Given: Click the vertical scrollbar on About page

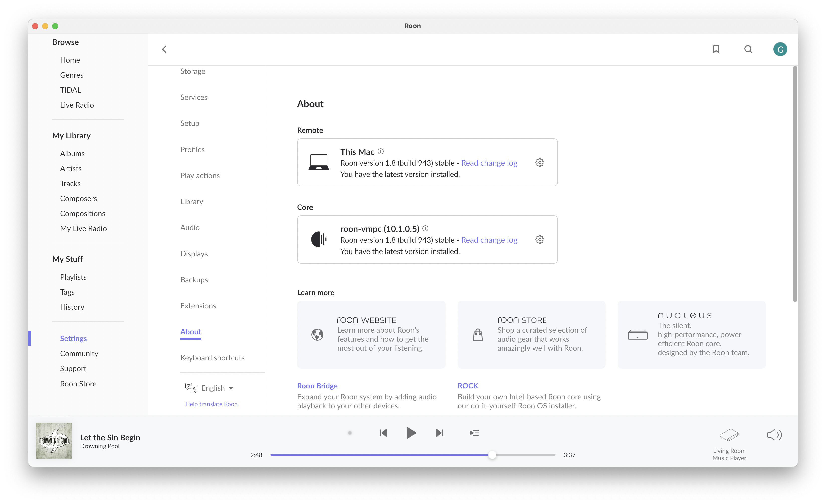Looking at the screenshot, I should [795, 184].
